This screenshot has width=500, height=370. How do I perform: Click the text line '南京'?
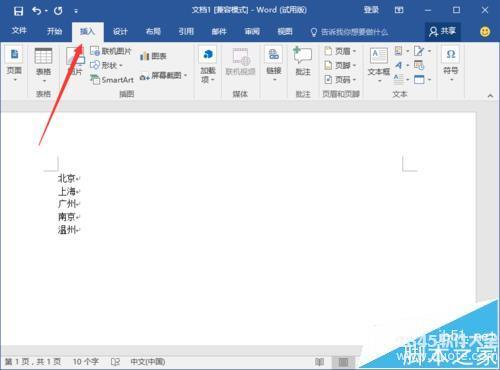coord(67,217)
